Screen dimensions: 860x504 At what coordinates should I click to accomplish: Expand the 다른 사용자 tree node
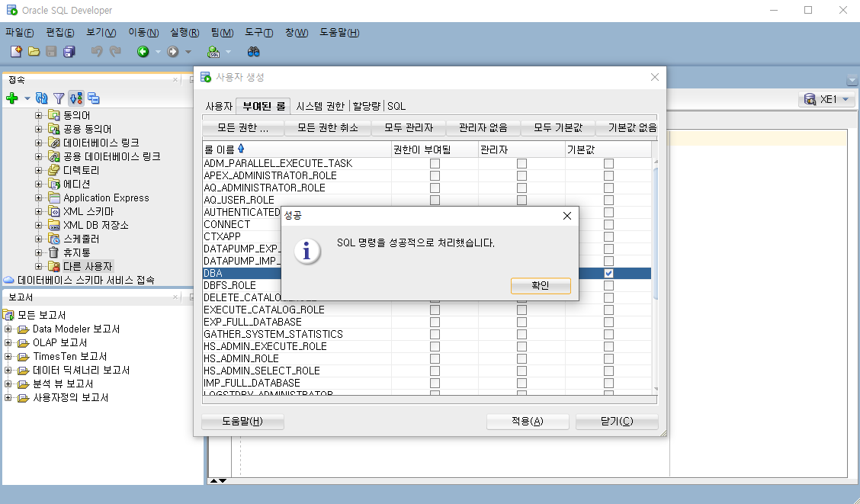[38, 266]
